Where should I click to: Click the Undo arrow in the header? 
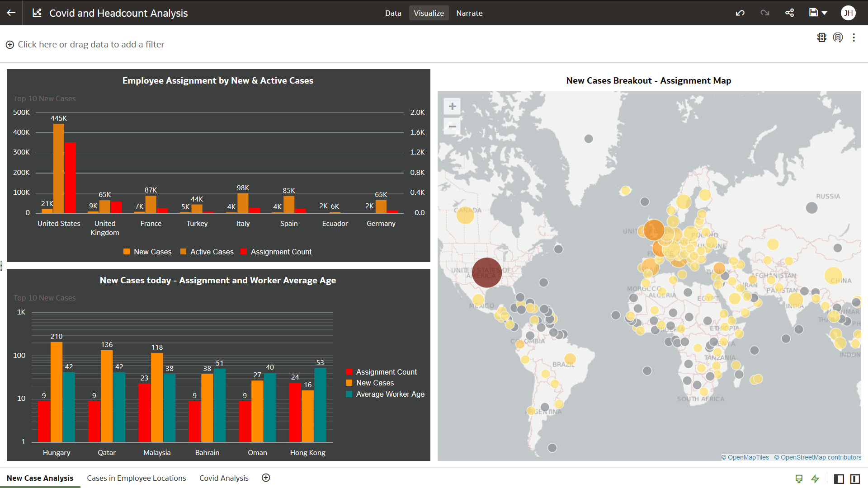(740, 13)
